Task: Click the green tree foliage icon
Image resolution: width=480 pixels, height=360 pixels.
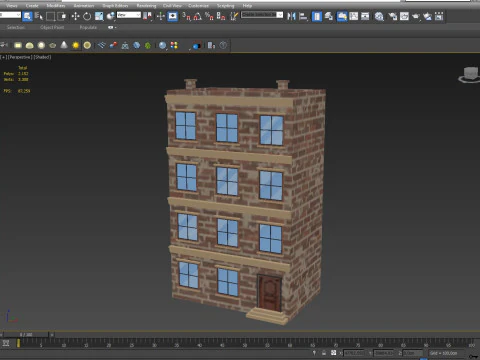Action: pos(148,45)
